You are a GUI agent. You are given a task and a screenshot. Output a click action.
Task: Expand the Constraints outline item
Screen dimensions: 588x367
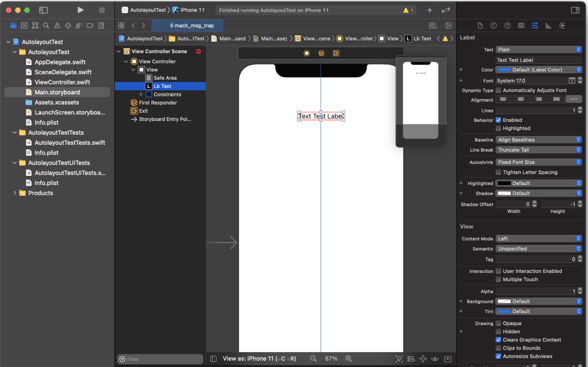point(141,94)
